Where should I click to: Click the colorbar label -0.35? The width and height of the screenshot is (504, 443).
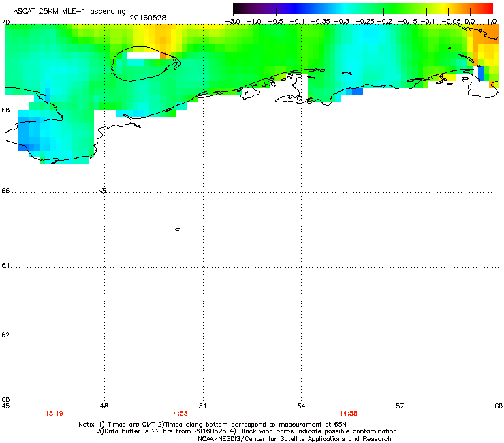(319, 22)
